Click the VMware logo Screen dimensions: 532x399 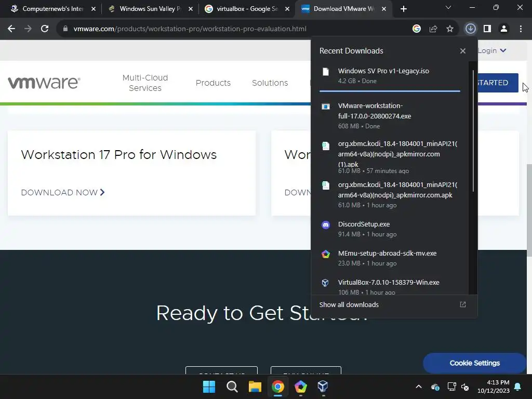coord(44,83)
